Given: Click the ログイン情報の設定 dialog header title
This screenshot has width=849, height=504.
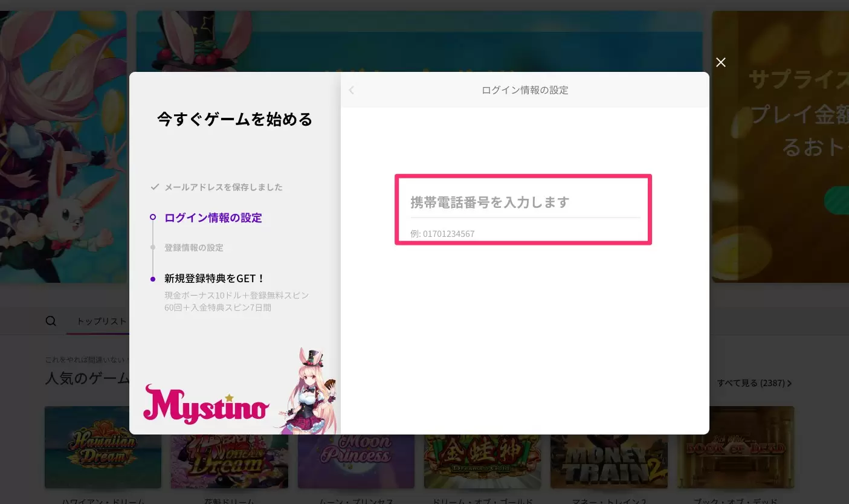Looking at the screenshot, I should (x=525, y=90).
